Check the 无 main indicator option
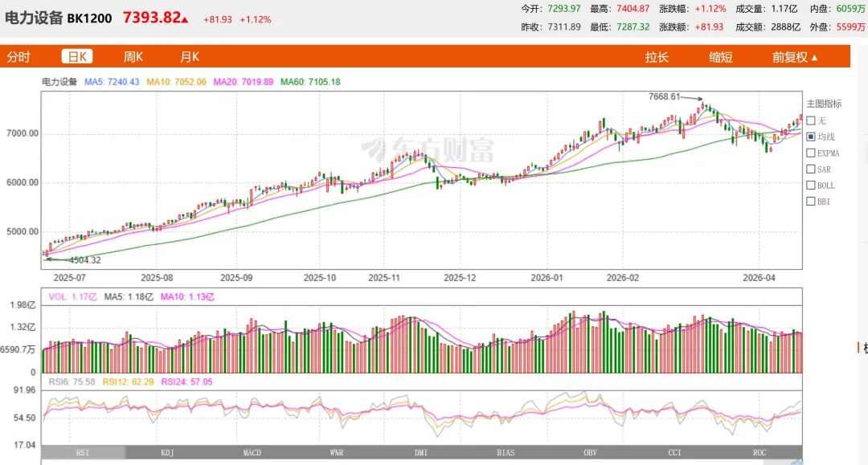Screen dimensions: 868x465 tap(811, 120)
